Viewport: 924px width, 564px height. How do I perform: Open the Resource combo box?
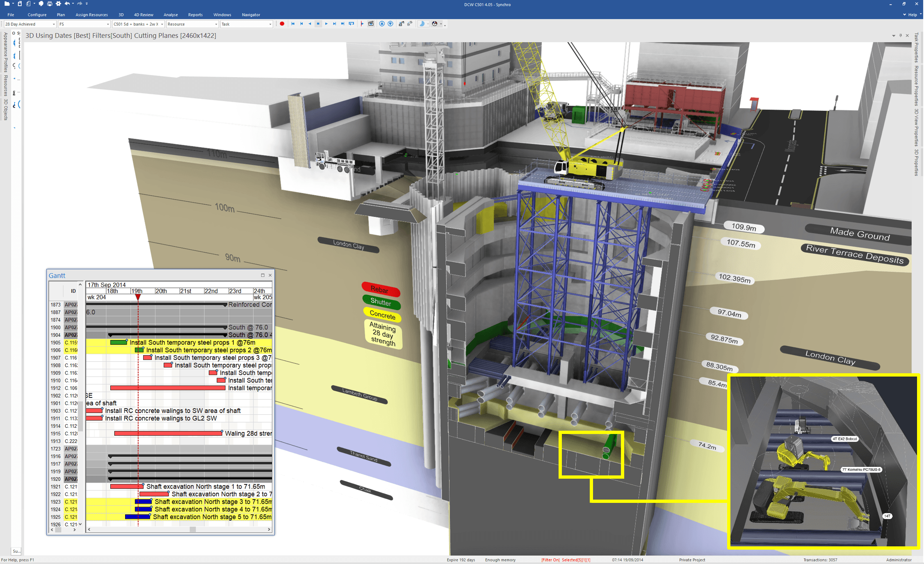(x=216, y=24)
